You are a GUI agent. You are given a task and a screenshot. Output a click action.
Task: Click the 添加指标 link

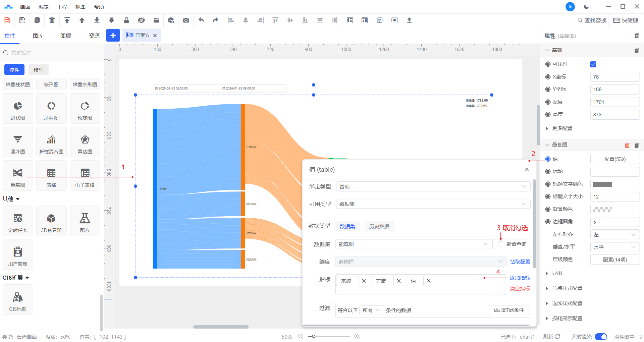coord(520,278)
